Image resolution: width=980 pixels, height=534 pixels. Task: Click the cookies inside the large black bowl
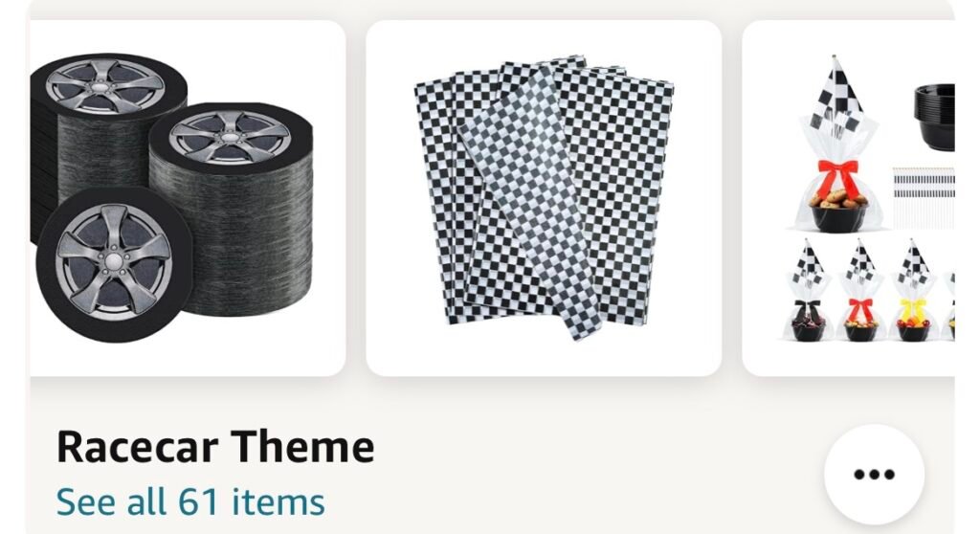837,199
